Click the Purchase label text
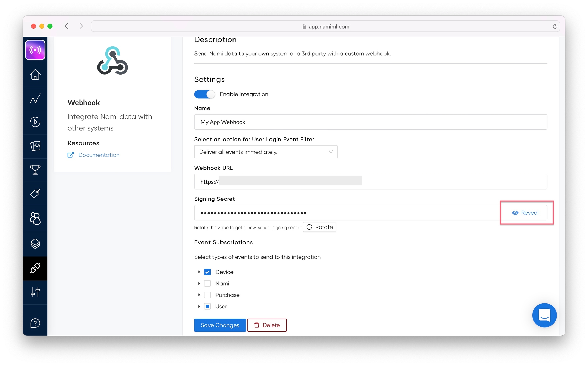 [x=227, y=295]
